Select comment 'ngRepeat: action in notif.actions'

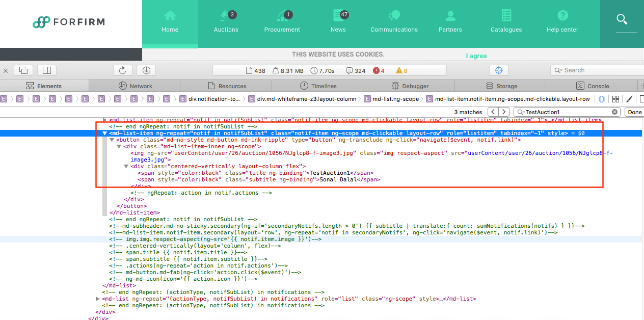pyautogui.click(x=201, y=193)
